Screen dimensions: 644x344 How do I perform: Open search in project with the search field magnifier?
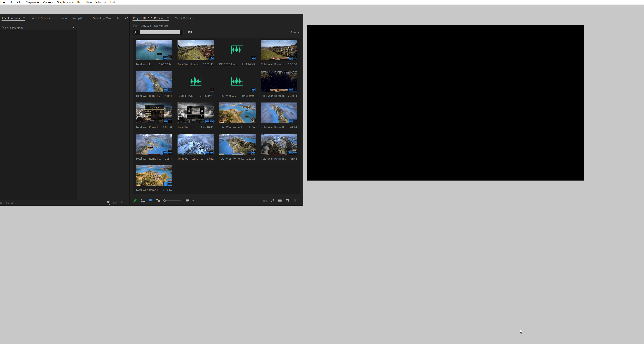click(x=136, y=32)
